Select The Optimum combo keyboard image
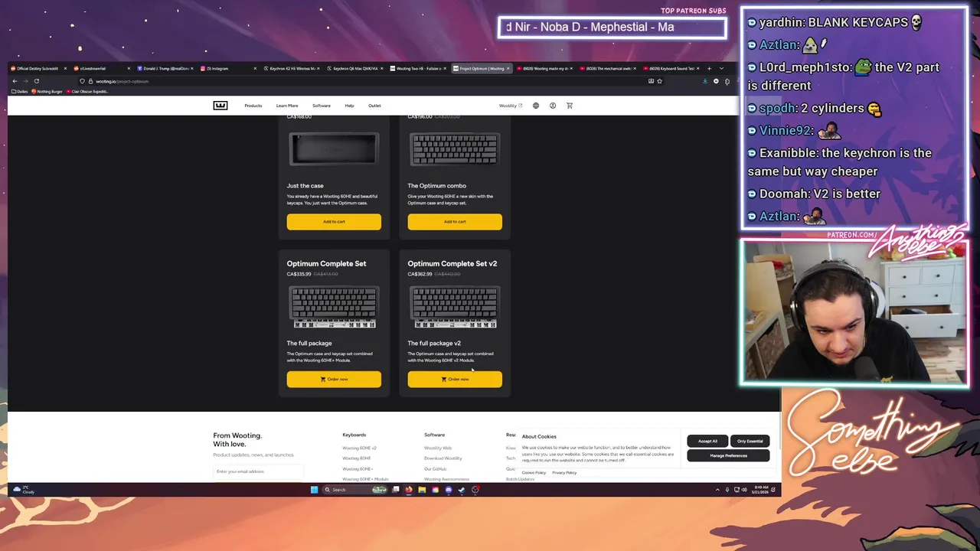 click(x=455, y=149)
